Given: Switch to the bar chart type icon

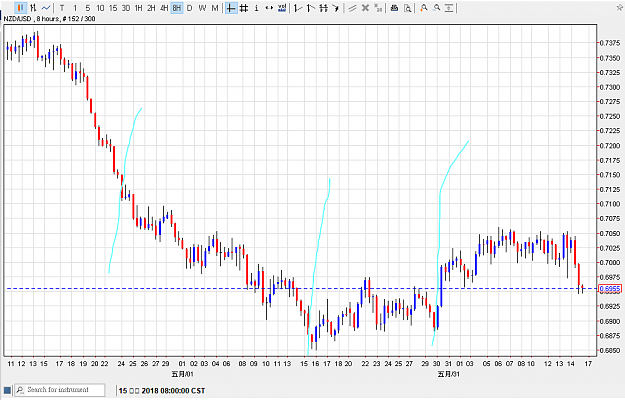Looking at the screenshot, I should click(33, 8).
